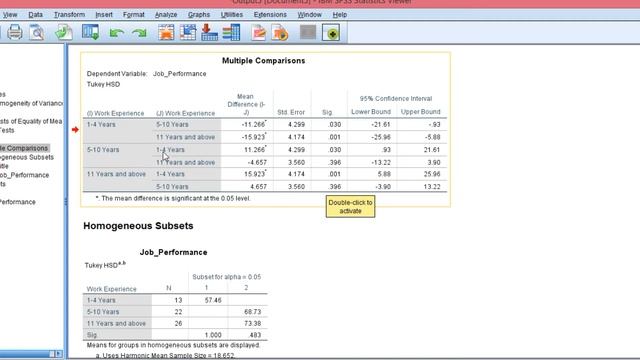Click the subset 2 mean value 68.73

pyautogui.click(x=253, y=312)
